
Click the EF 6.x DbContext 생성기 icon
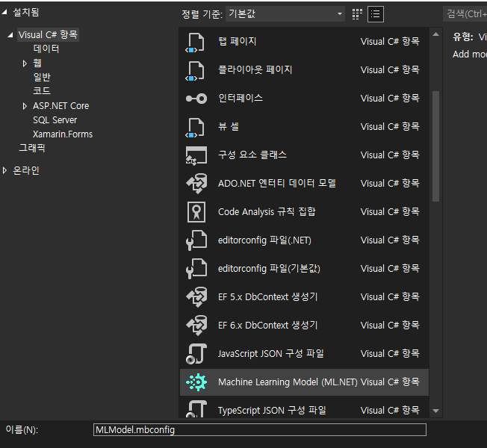(x=196, y=326)
